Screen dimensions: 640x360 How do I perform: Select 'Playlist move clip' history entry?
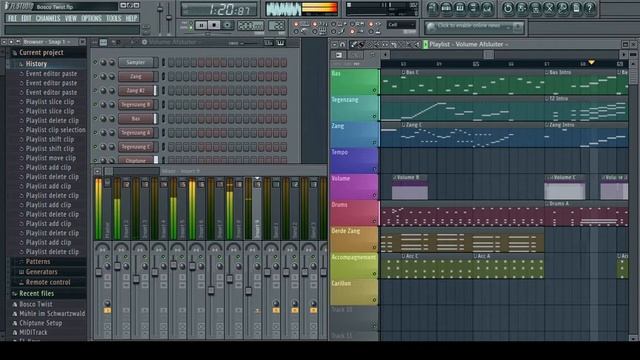tap(51, 158)
